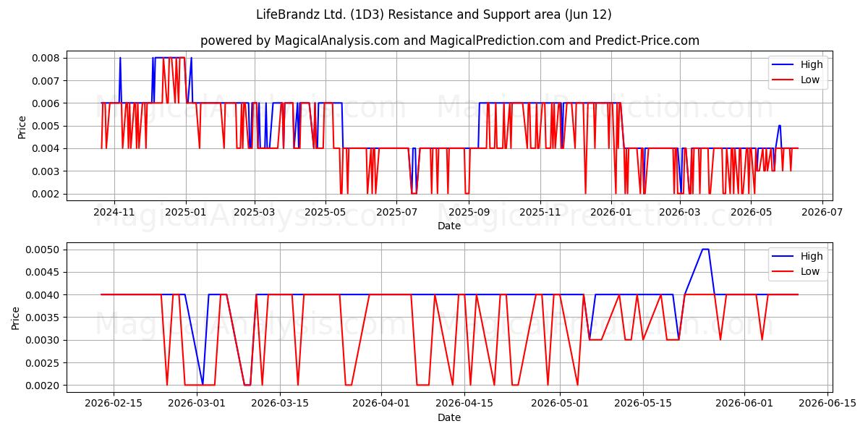868x434 pixels.
Task: Click the blue High line swatch in bottom legend
Action: point(783,256)
